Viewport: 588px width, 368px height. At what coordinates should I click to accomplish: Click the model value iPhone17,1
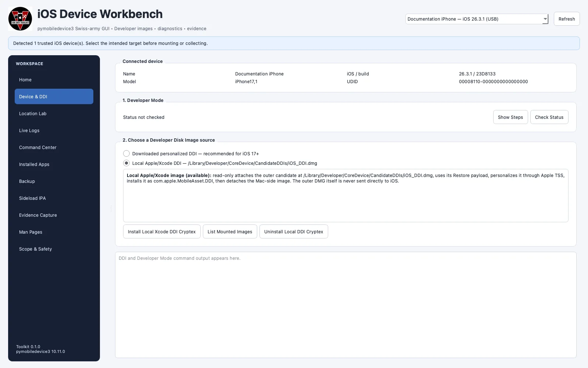click(x=246, y=82)
